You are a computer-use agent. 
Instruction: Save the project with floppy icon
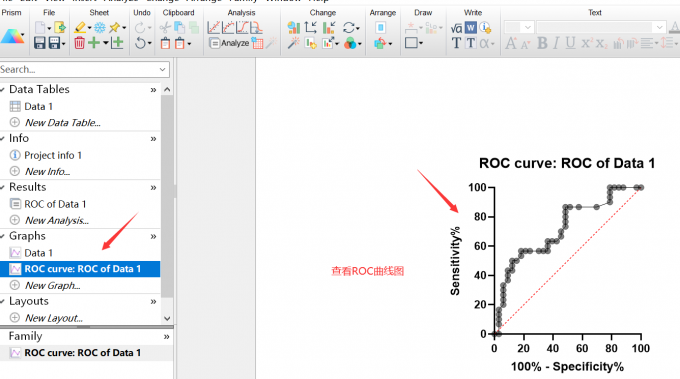tap(39, 43)
